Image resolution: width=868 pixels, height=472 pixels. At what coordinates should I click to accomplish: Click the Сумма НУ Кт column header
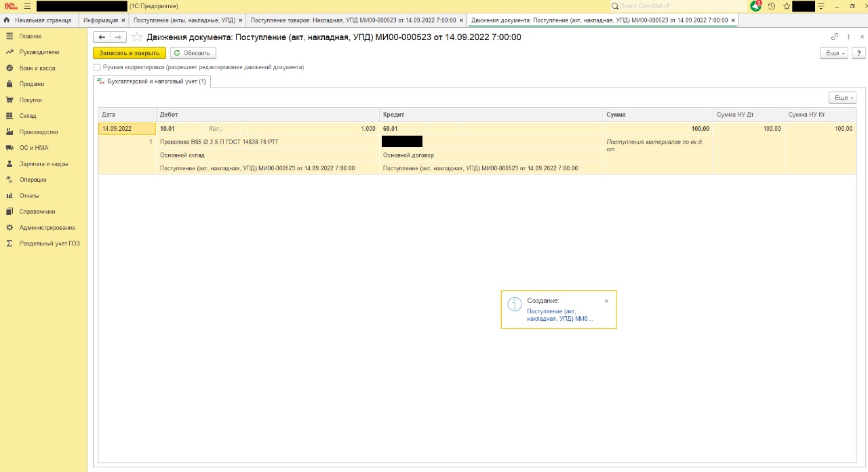click(x=821, y=115)
